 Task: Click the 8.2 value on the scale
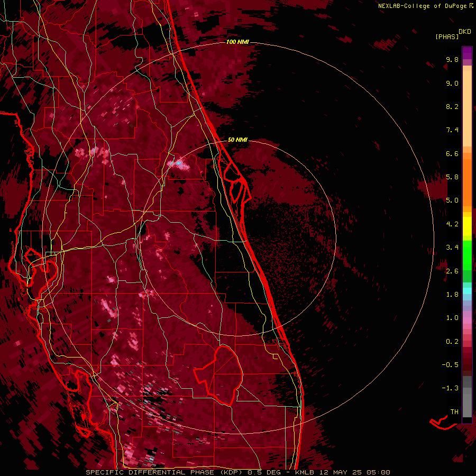coord(452,106)
